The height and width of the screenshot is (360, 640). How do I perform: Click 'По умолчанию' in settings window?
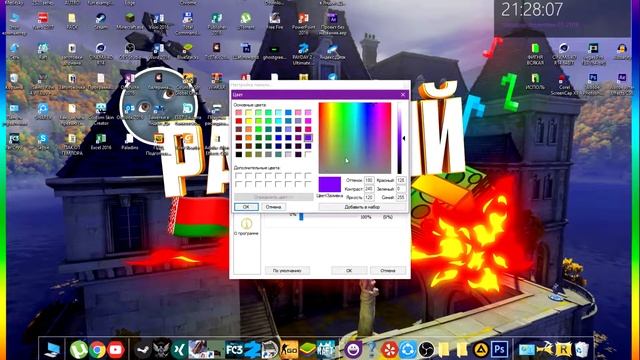[287, 270]
